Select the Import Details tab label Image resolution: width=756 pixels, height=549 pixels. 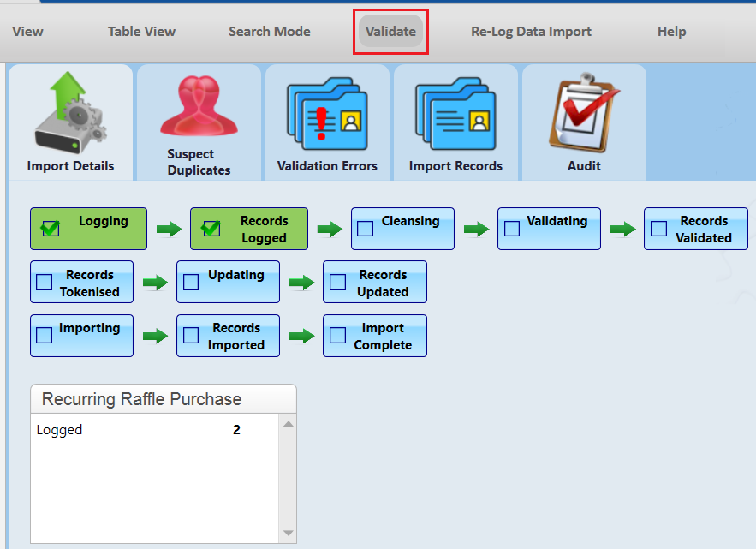click(x=70, y=166)
